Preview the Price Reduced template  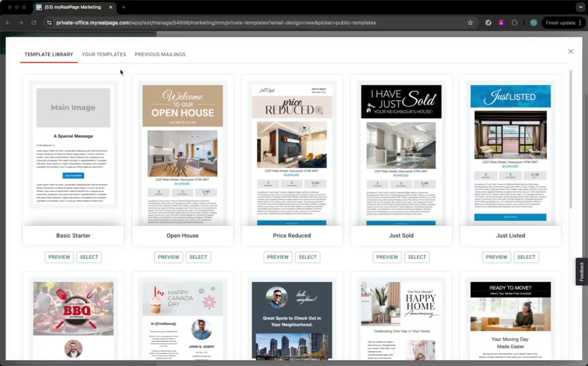point(278,257)
